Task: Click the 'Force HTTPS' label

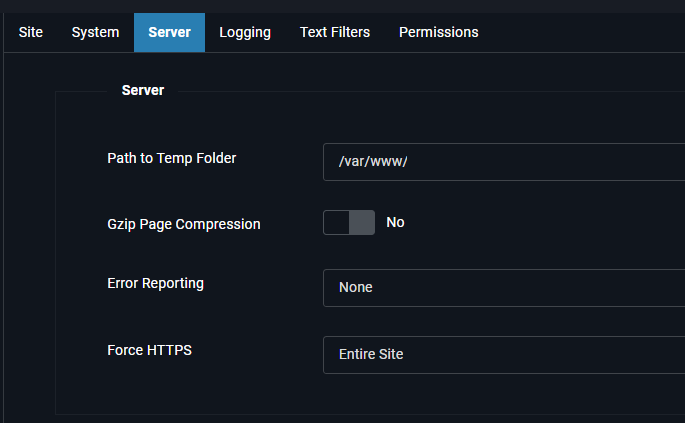Action: [147, 350]
